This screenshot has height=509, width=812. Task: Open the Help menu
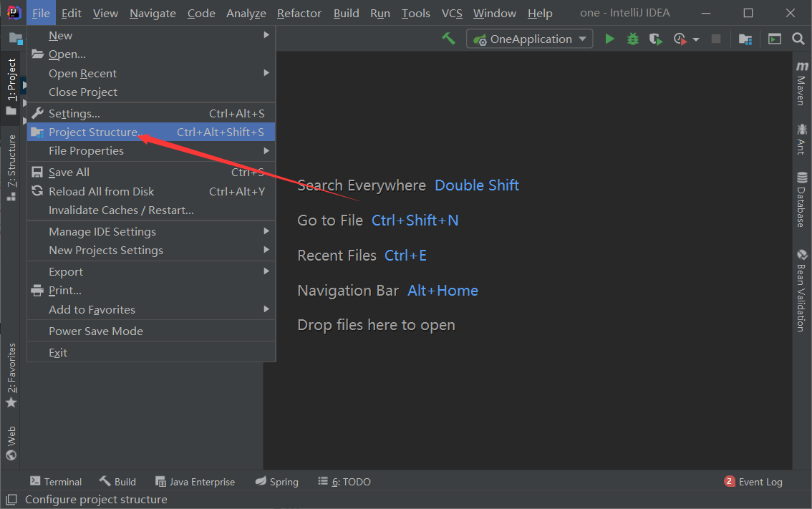[540, 13]
